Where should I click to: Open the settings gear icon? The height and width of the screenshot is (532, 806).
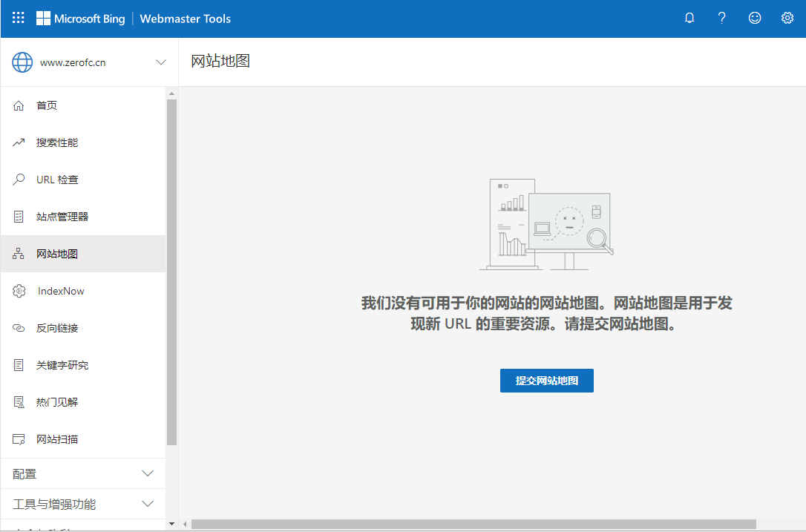pos(787,18)
